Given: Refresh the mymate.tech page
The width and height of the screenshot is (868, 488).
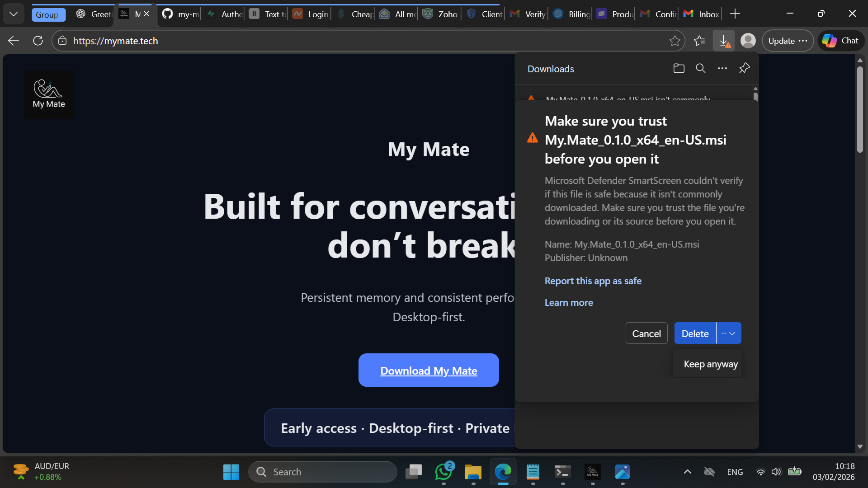Looking at the screenshot, I should click(38, 41).
